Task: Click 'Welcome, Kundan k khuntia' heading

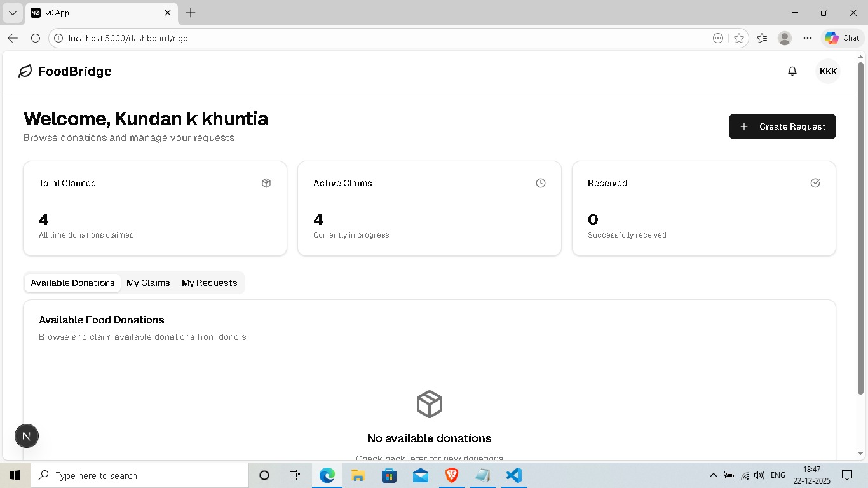Action: [x=146, y=119]
